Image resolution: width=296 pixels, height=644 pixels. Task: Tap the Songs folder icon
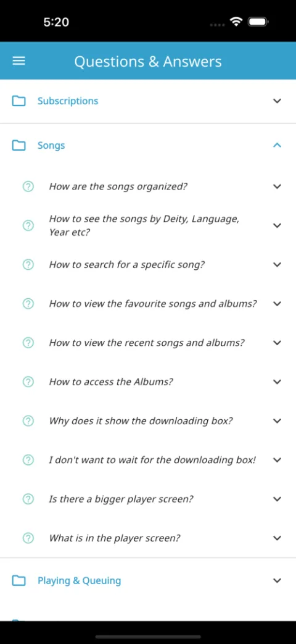(x=19, y=145)
